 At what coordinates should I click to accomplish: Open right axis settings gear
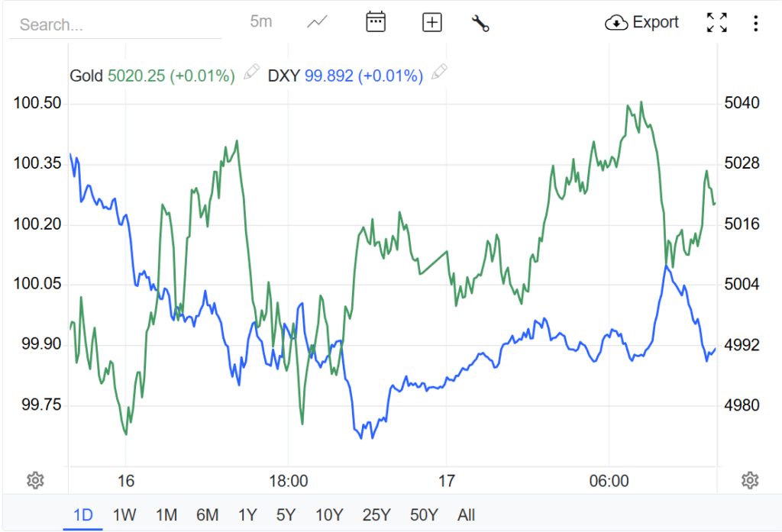749,480
